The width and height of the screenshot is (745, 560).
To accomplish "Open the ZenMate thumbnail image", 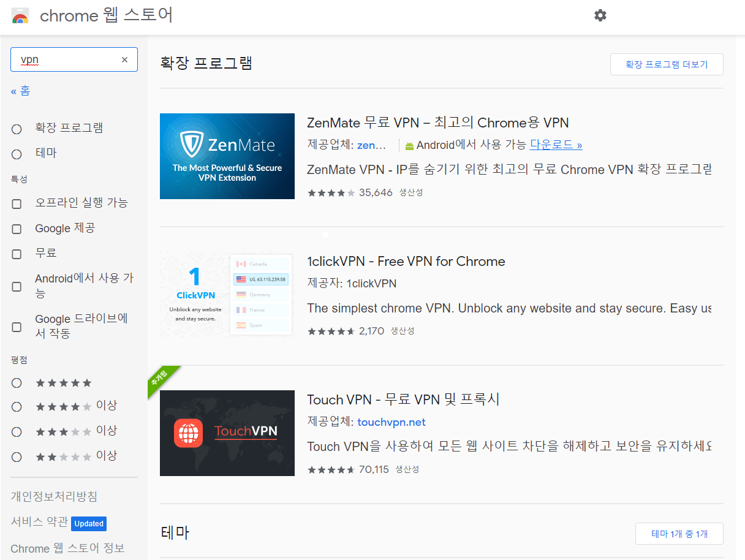I will point(227,156).
